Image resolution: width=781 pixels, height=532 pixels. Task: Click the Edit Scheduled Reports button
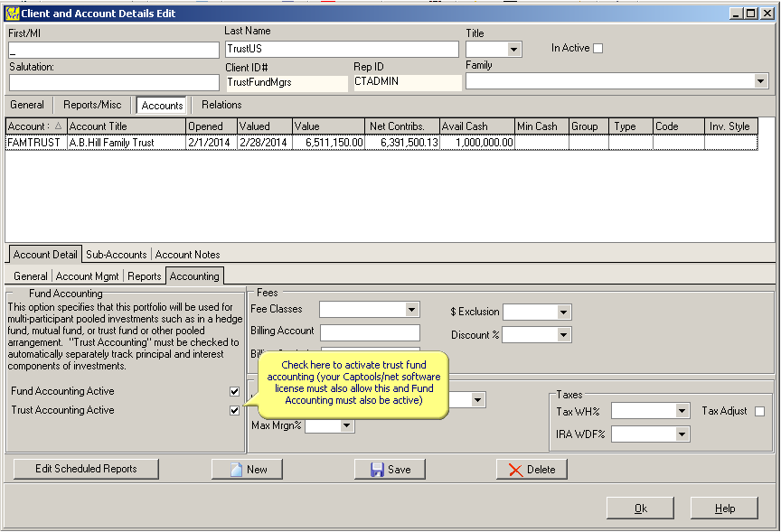tap(86, 469)
